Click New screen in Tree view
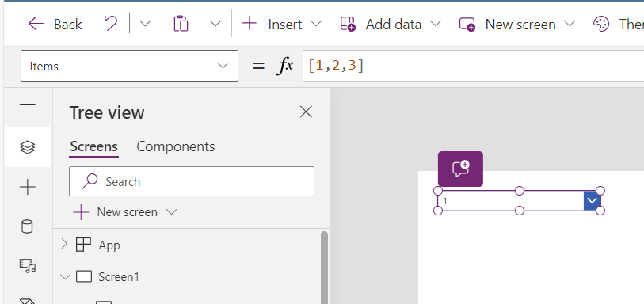The height and width of the screenshot is (304, 644). tap(116, 212)
